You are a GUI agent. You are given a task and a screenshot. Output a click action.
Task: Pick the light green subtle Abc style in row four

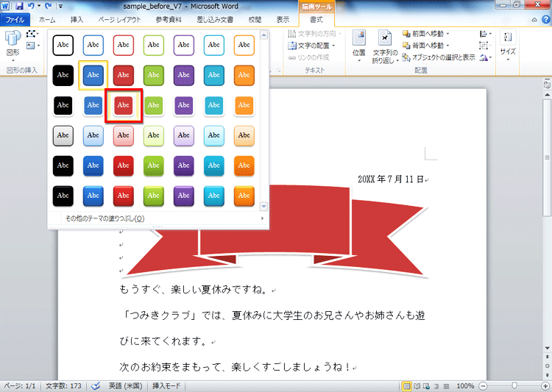coord(154,135)
